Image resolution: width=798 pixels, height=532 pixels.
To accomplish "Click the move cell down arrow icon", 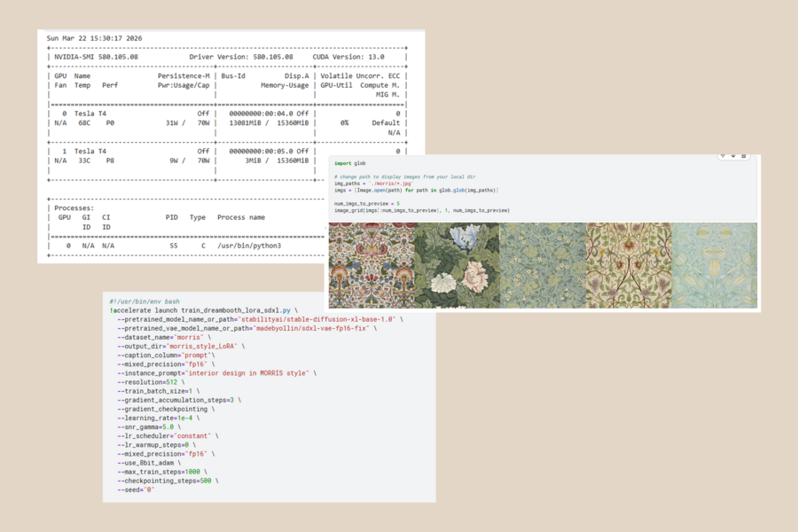I will pos(733,156).
